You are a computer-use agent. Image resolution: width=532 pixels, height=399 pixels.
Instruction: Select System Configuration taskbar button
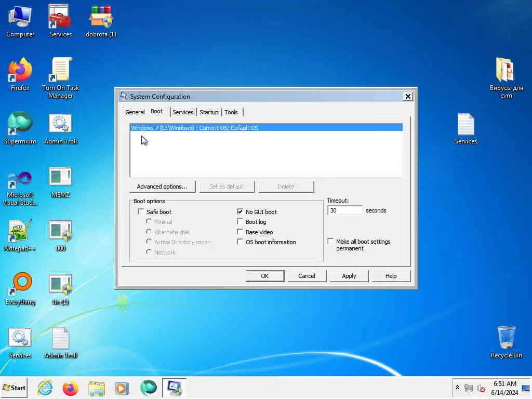(x=174, y=388)
